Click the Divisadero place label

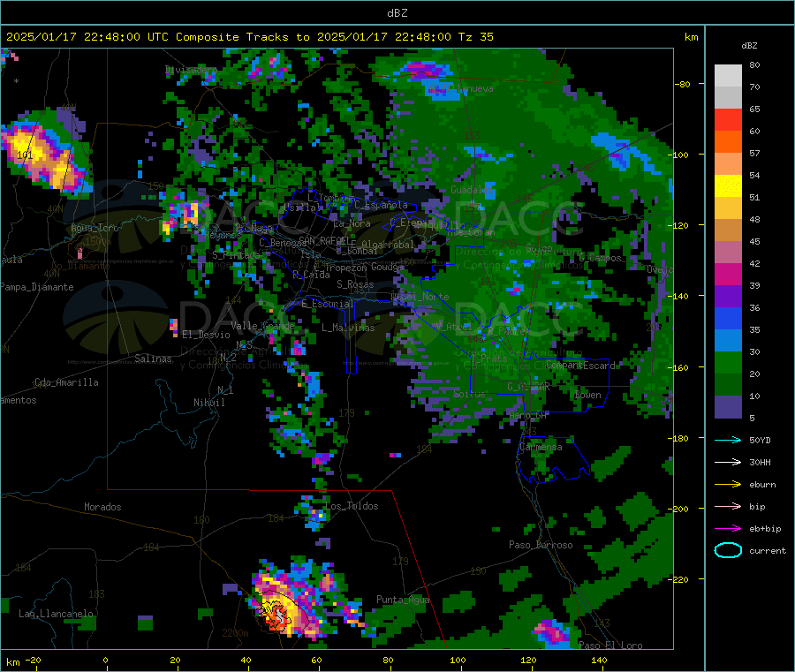191,70
